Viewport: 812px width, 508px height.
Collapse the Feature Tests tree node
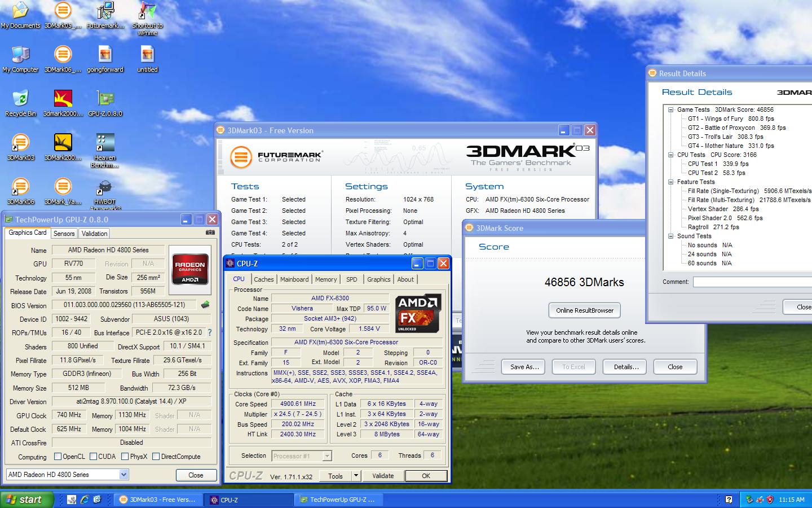[x=670, y=182]
